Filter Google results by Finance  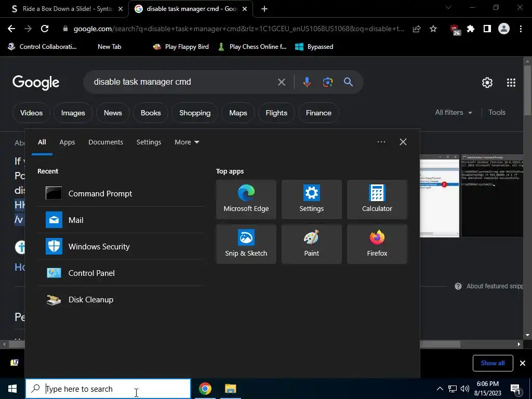(318, 113)
